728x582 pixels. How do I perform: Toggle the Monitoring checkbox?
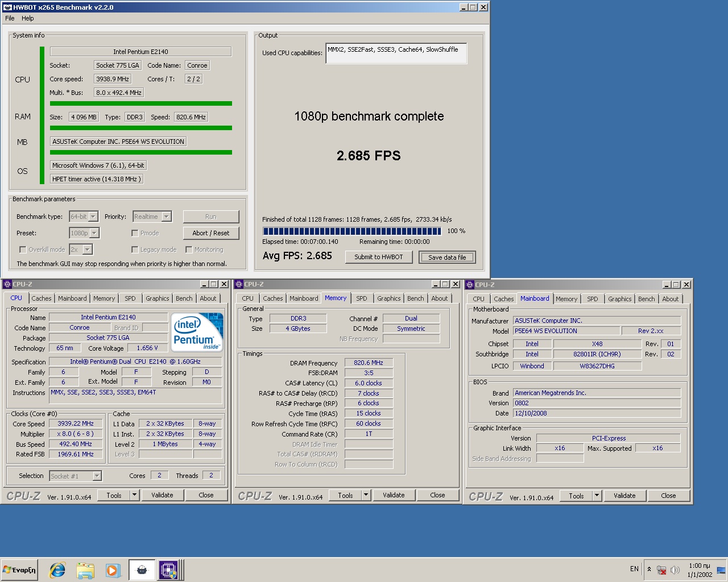[x=189, y=250]
